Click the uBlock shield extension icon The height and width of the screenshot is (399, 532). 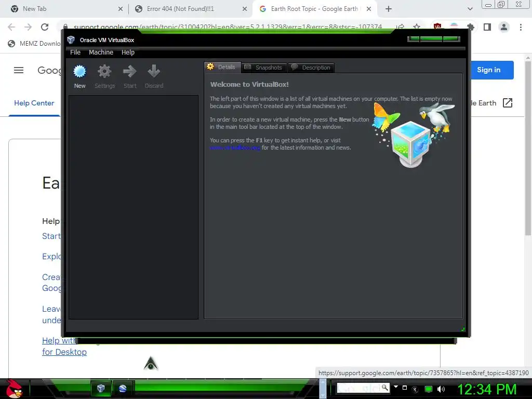tap(437, 26)
